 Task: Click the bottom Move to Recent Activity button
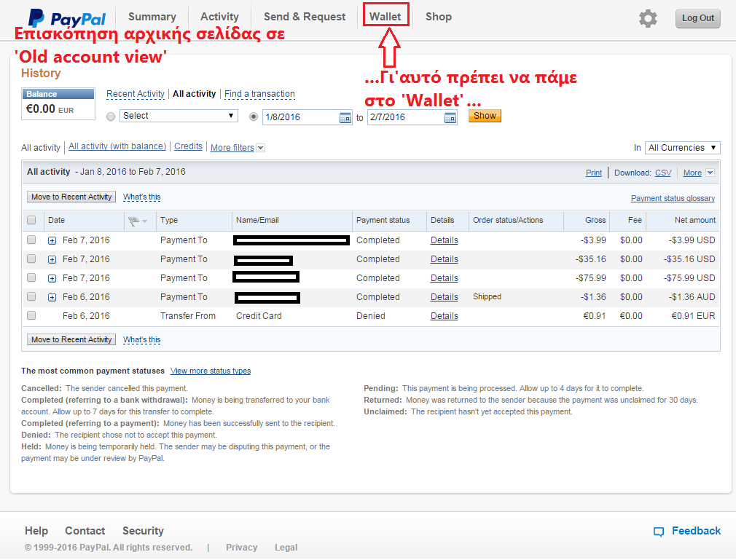pos(71,339)
